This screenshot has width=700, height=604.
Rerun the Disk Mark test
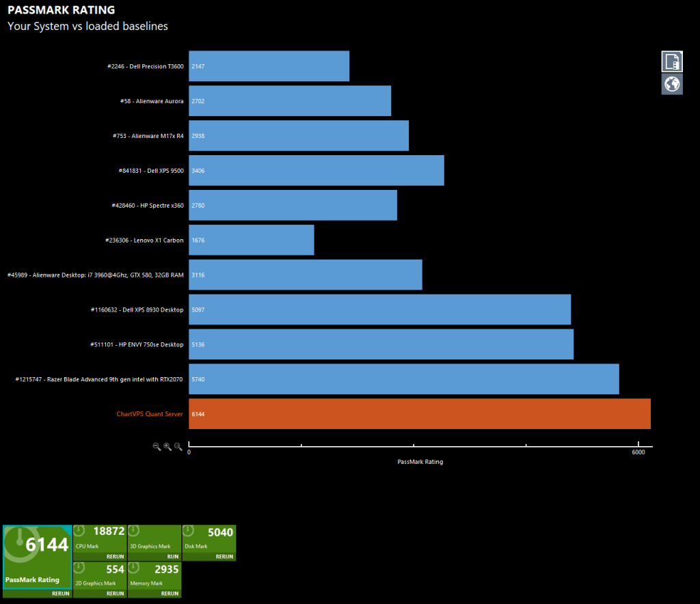[x=224, y=557]
